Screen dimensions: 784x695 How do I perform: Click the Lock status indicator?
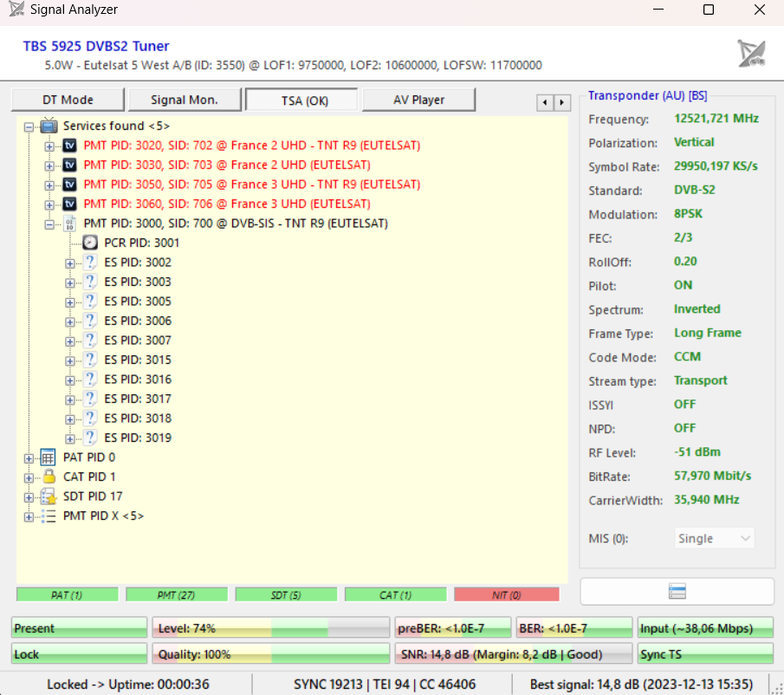(79, 654)
